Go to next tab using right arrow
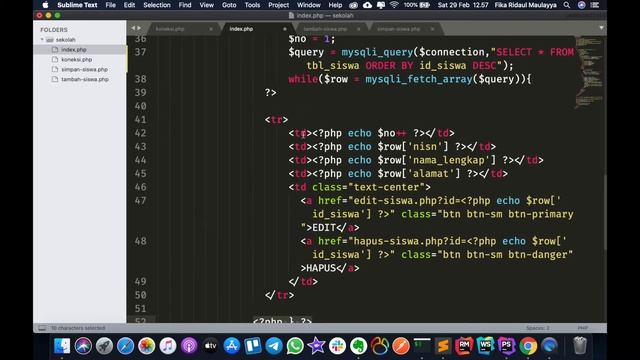 [x=139, y=28]
